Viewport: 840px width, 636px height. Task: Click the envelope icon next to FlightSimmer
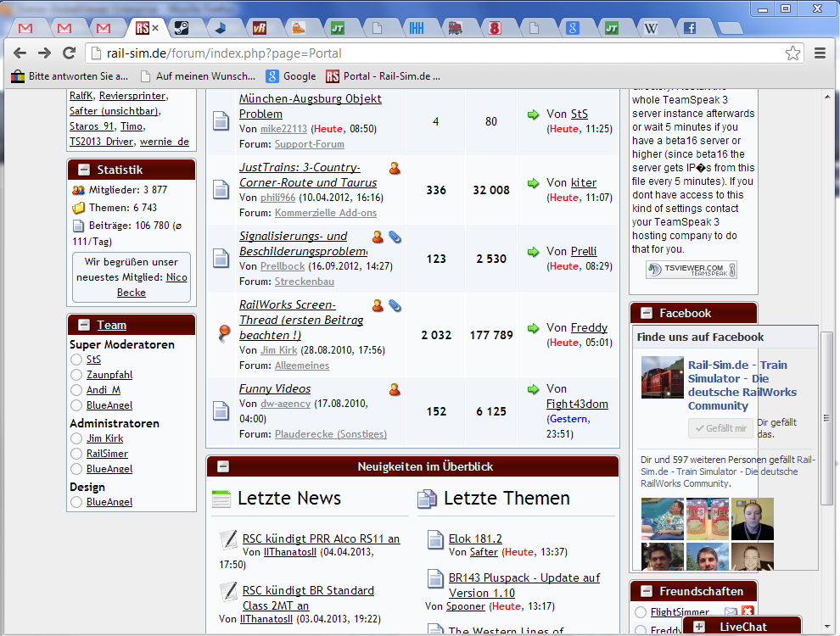(x=731, y=611)
